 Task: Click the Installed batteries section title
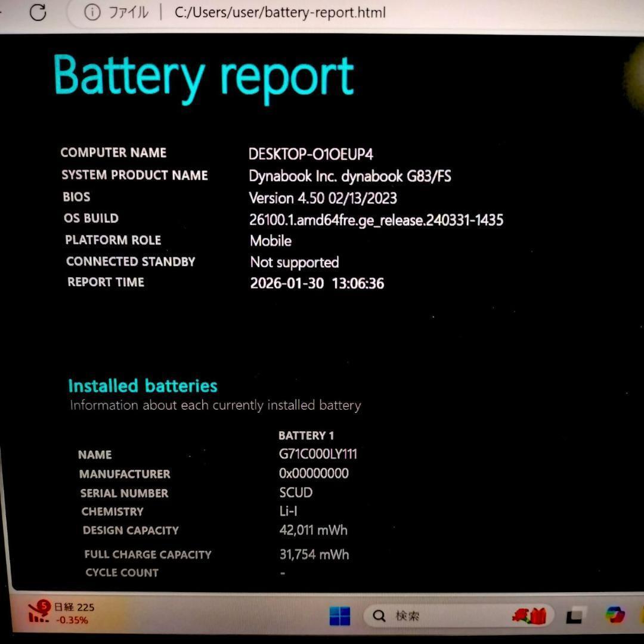pos(143,386)
